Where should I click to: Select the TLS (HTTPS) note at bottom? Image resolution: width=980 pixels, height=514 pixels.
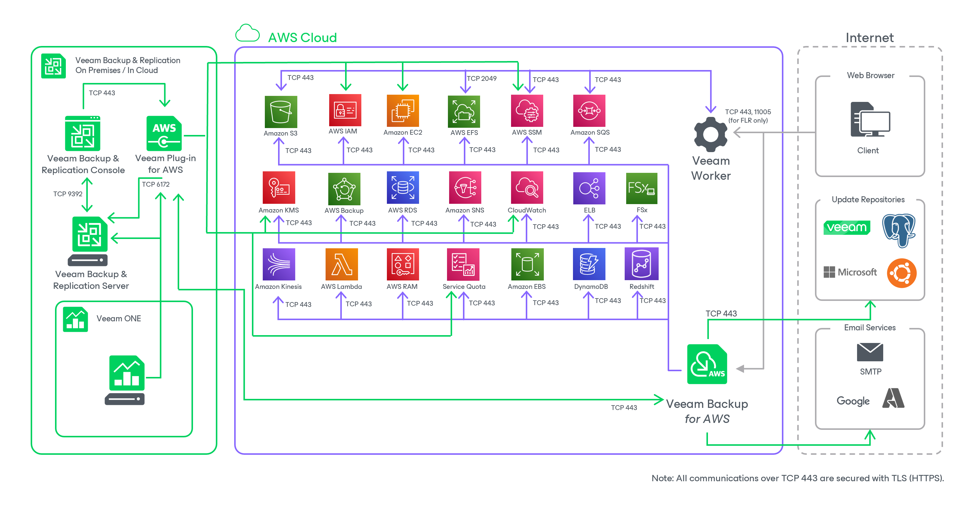click(x=798, y=478)
